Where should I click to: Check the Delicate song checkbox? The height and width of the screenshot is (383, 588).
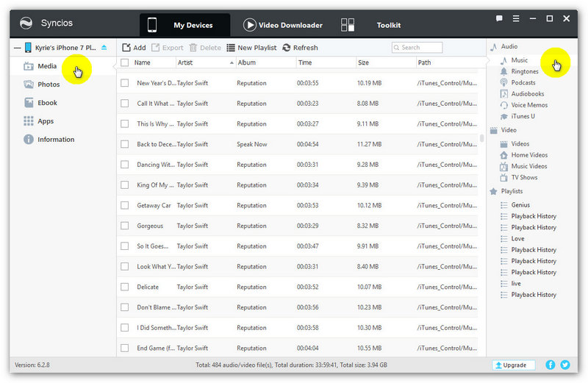[124, 287]
